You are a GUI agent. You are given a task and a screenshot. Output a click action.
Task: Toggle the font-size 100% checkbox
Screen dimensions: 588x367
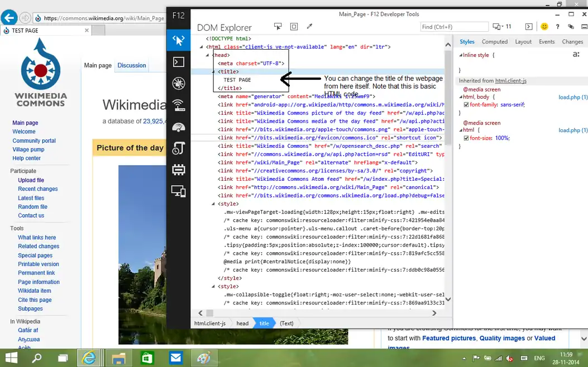tap(466, 138)
